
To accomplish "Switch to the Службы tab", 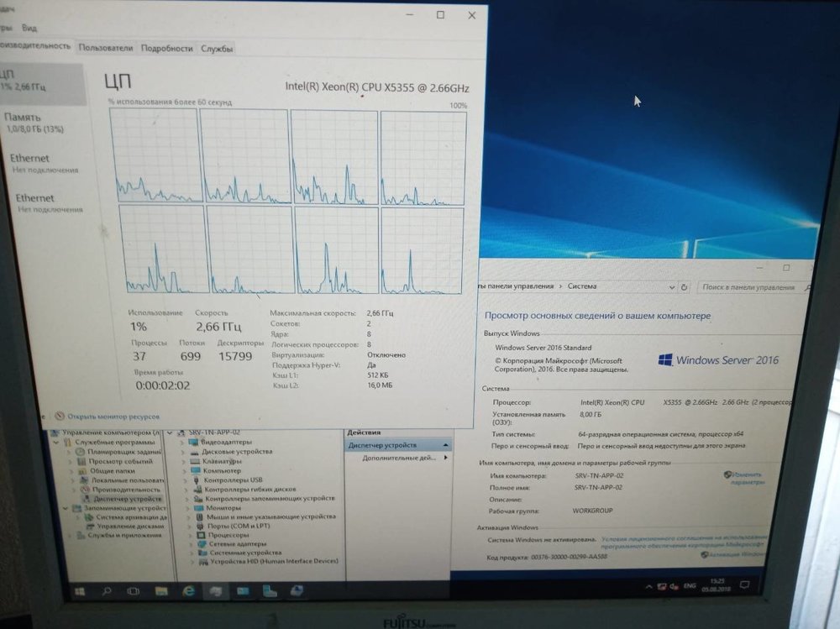I will click(x=217, y=49).
